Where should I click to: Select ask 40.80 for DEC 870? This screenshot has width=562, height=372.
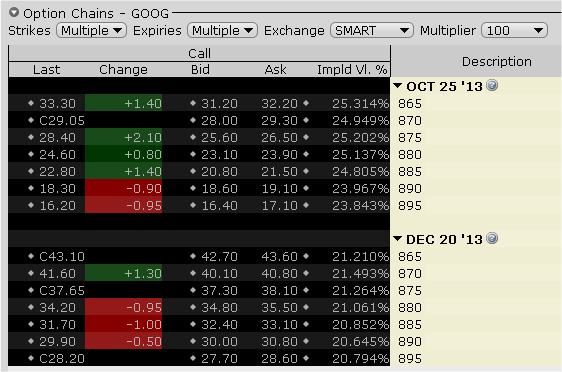point(279,273)
